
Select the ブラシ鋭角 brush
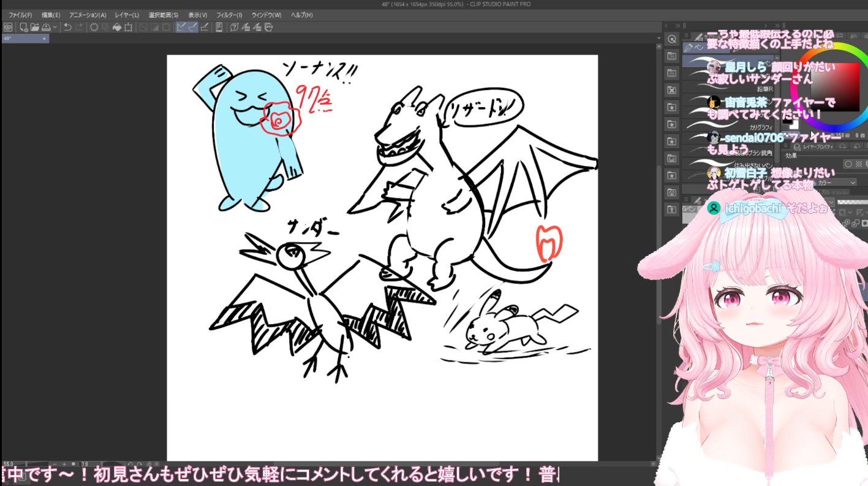click(728, 151)
